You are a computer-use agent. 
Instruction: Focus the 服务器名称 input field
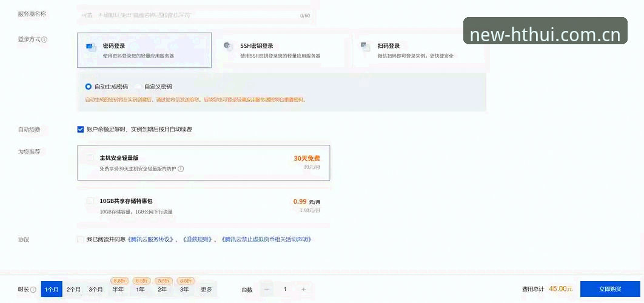tap(196, 15)
